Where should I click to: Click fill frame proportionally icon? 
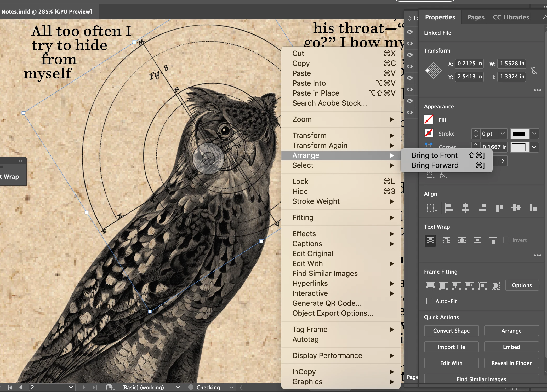pyautogui.click(x=430, y=285)
